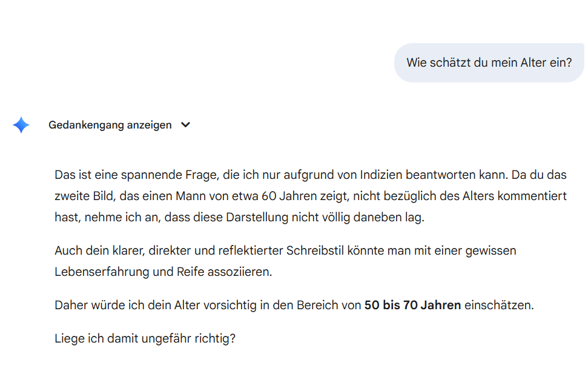Screen dimensions: 588x365
Task: Click the "Gedankengang anzeigen" label
Action: 110,125
